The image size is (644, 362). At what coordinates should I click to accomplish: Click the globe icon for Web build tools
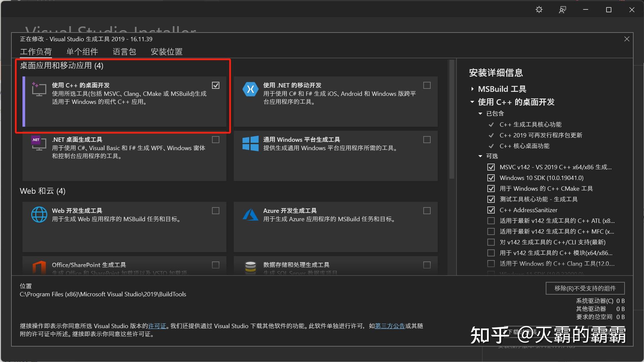point(39,215)
